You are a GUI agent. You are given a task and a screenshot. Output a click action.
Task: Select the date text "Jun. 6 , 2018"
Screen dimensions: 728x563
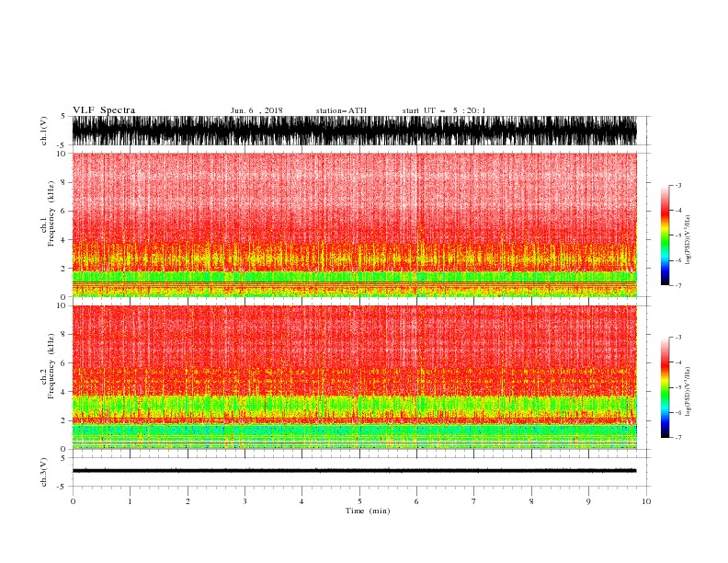256,110
